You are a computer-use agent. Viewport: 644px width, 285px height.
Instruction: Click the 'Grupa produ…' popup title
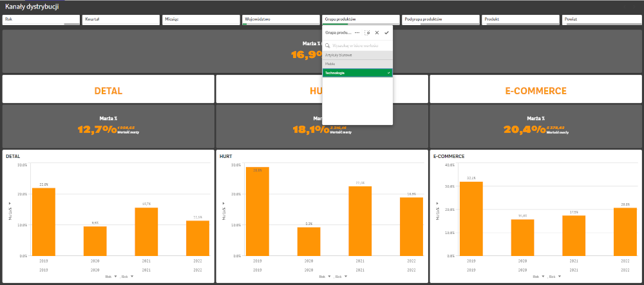tap(337, 32)
